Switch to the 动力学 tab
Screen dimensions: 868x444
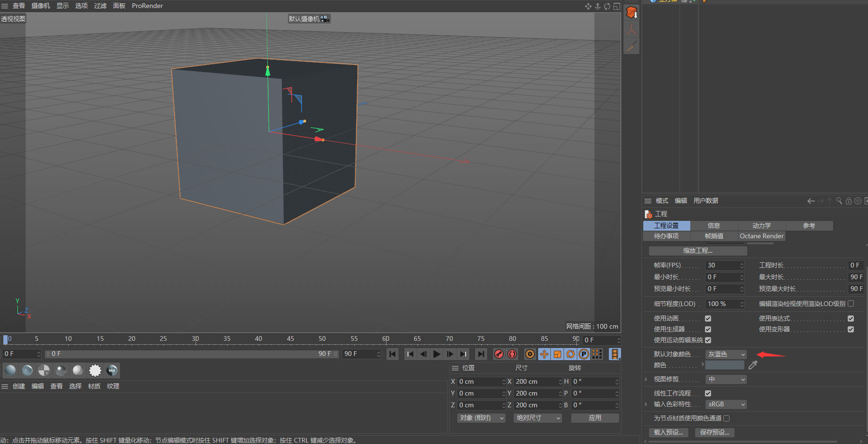(x=762, y=226)
